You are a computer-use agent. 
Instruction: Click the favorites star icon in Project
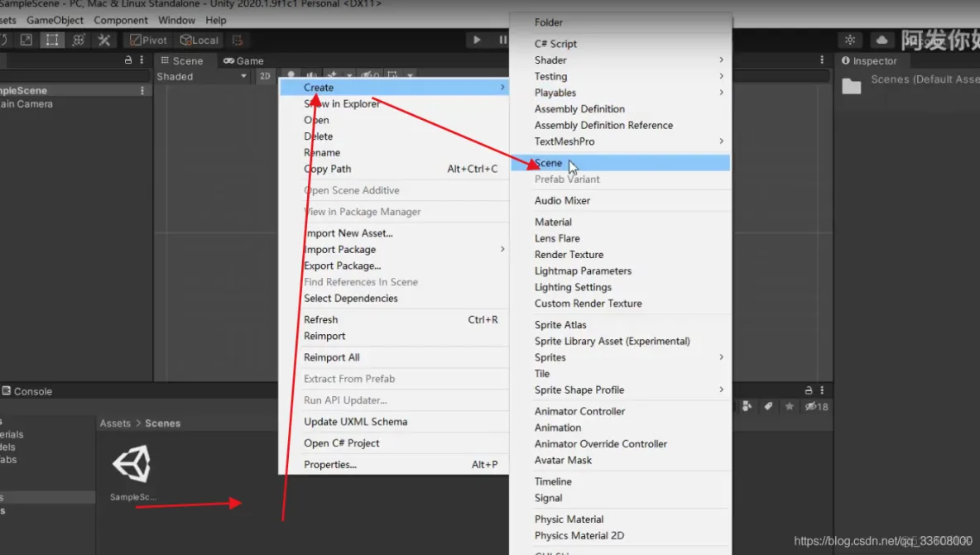pos(790,406)
